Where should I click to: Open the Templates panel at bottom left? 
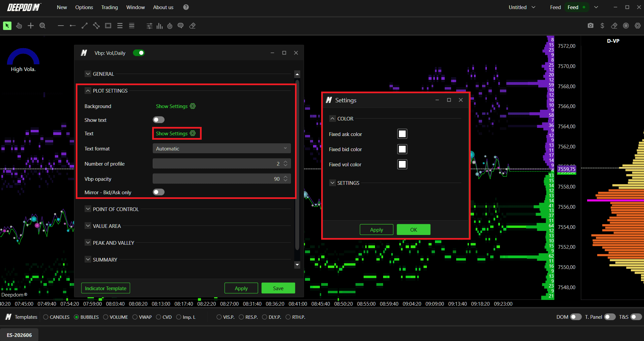tap(22, 317)
